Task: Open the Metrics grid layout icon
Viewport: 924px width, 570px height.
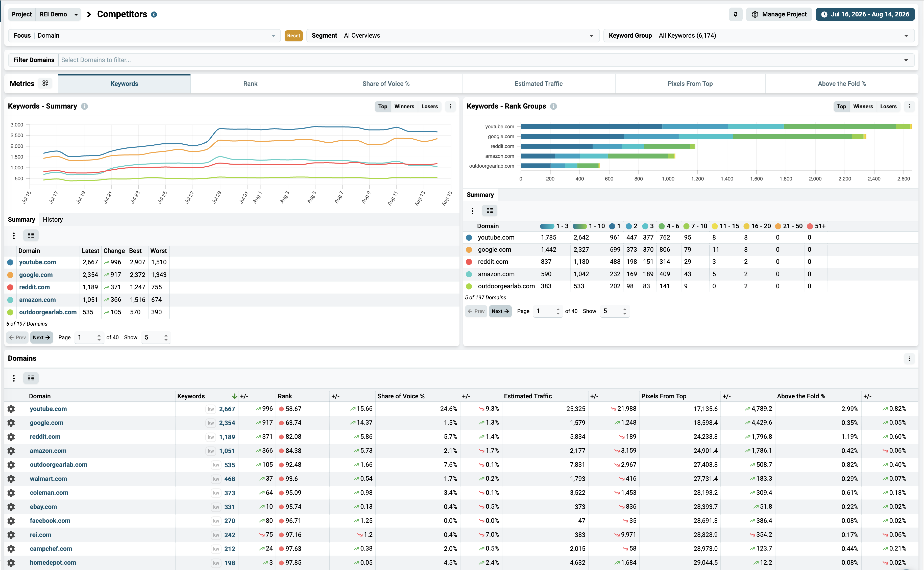Action: point(45,83)
